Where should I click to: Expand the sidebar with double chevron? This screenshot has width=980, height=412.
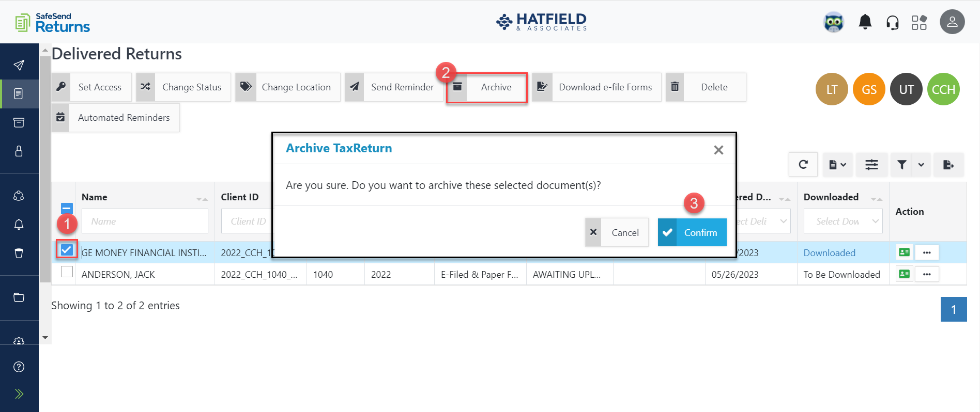coord(19,394)
